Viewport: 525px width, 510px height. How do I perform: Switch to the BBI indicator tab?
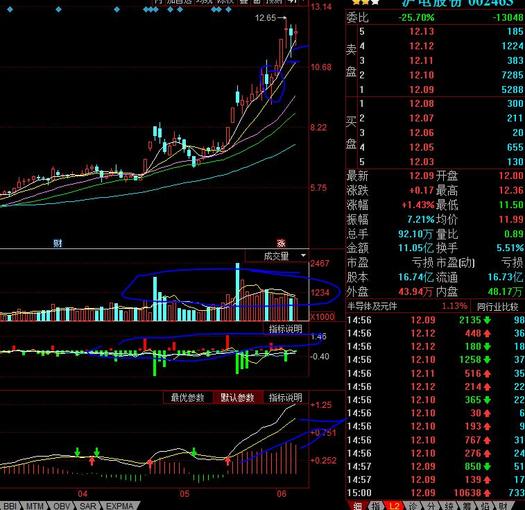9,506
